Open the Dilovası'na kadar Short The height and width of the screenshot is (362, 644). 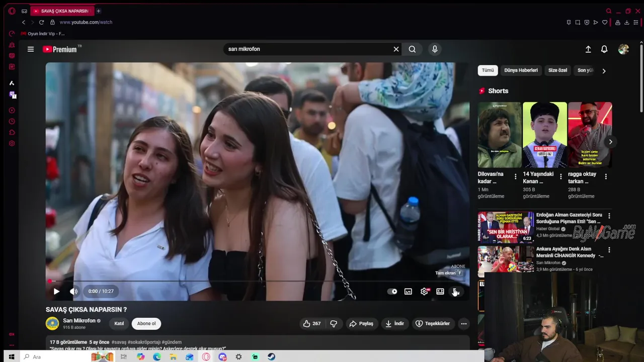click(500, 135)
